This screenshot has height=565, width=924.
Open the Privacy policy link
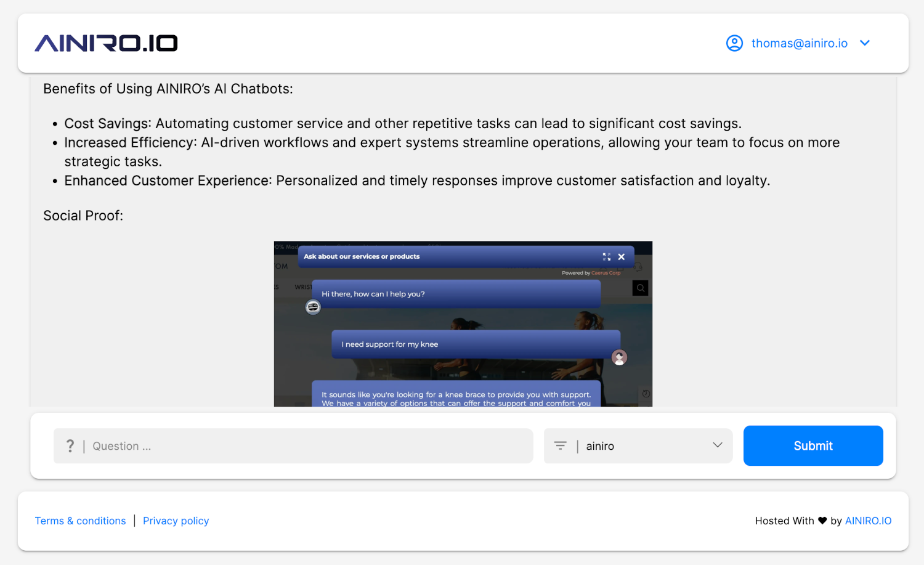(176, 521)
